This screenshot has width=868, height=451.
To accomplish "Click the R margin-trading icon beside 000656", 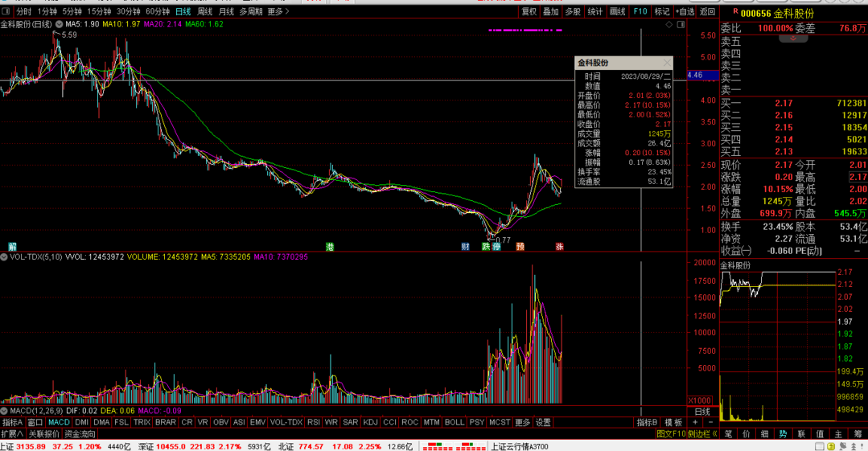I will pos(735,11).
